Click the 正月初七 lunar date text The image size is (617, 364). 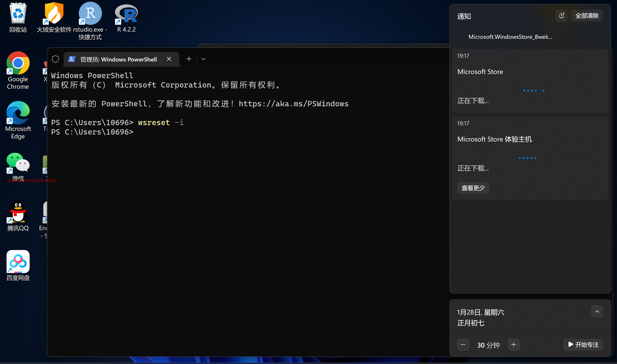[471, 323]
